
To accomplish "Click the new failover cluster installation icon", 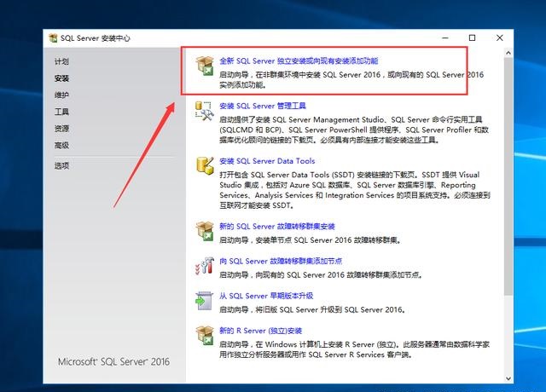I will point(205,231).
